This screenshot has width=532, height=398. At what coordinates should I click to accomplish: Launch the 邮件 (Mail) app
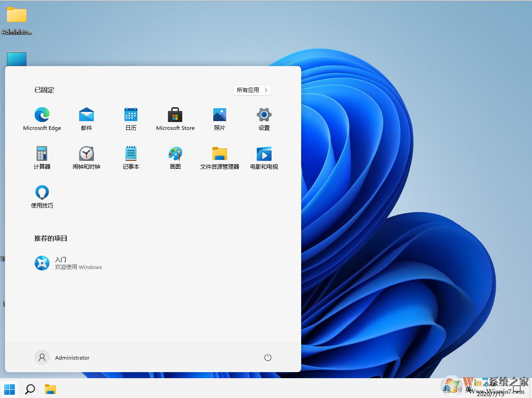(x=87, y=119)
